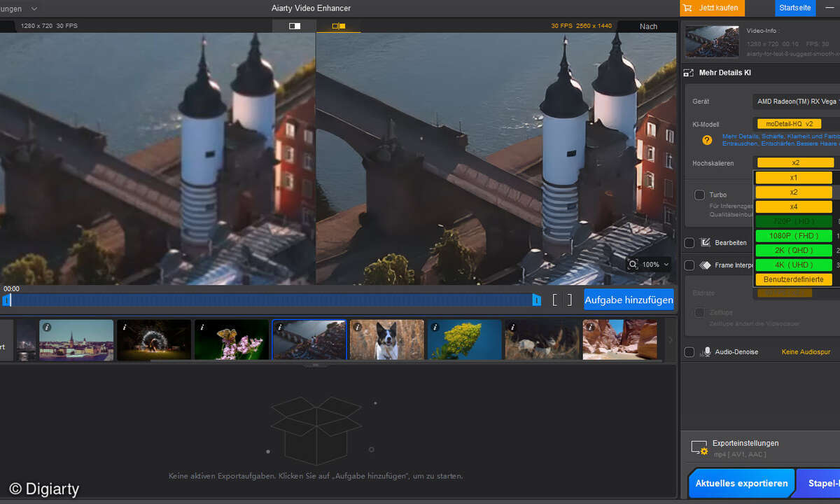The image size is (840, 504).
Task: Toggle the Audio-Denoise checkbox
Action: [689, 352]
